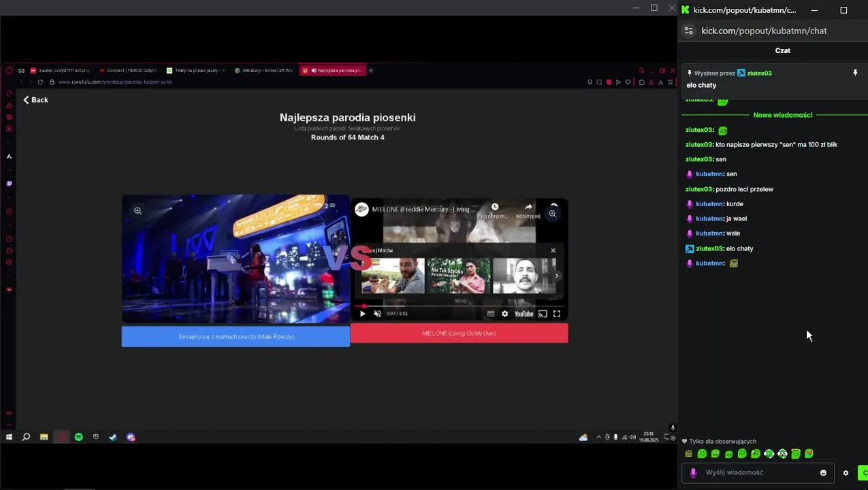This screenshot has width=868, height=490.
Task: Play the MIELONE YouTube video
Action: pyautogui.click(x=362, y=314)
